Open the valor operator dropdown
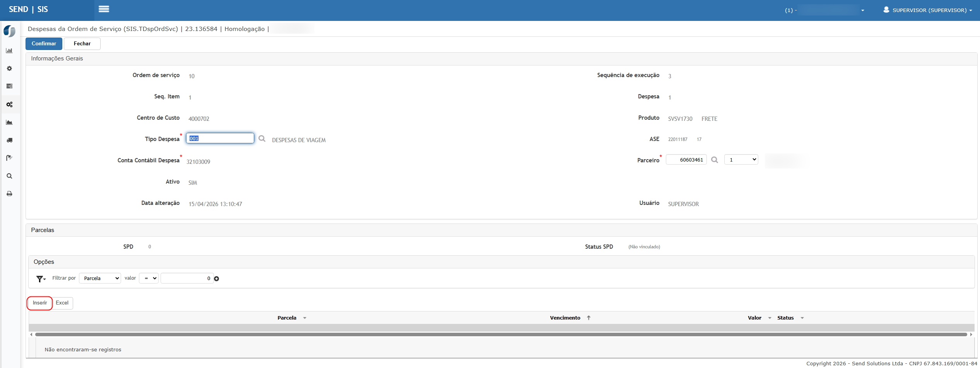Viewport: 980px width, 368px height. tap(149, 278)
